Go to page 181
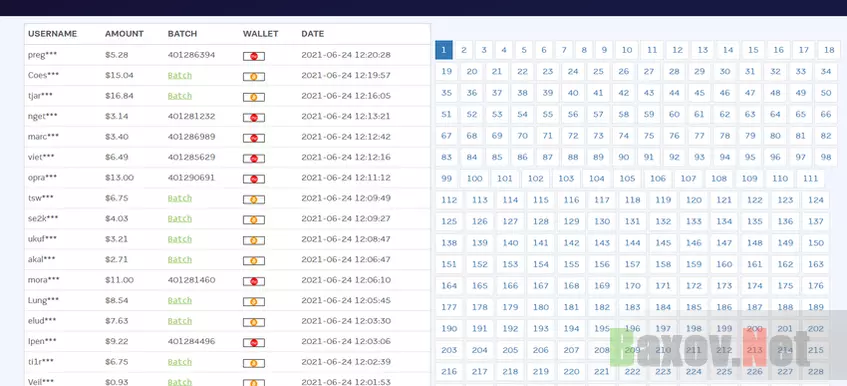This screenshot has width=847, height=386. 572,307
